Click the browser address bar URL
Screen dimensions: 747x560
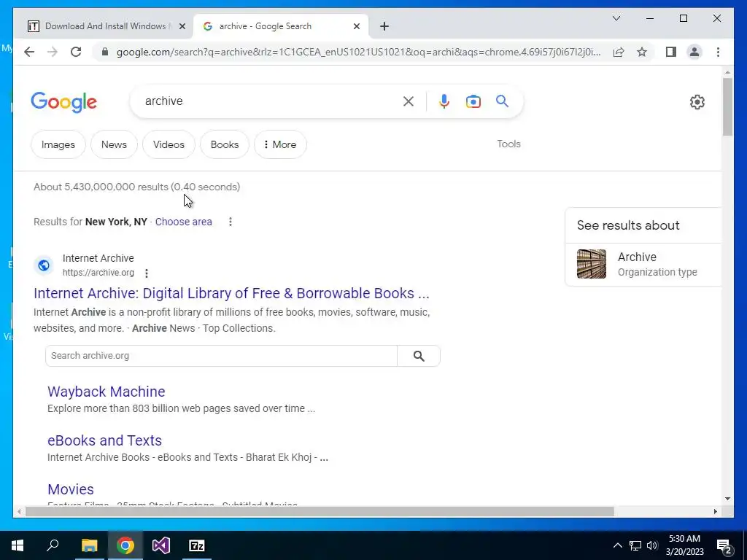click(x=358, y=52)
